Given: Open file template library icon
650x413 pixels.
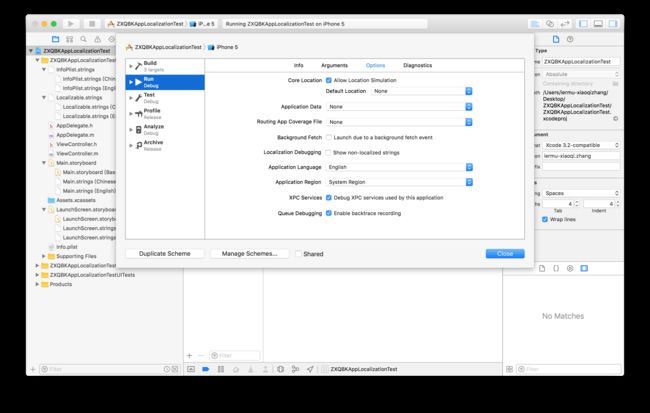Looking at the screenshot, I should (x=542, y=269).
